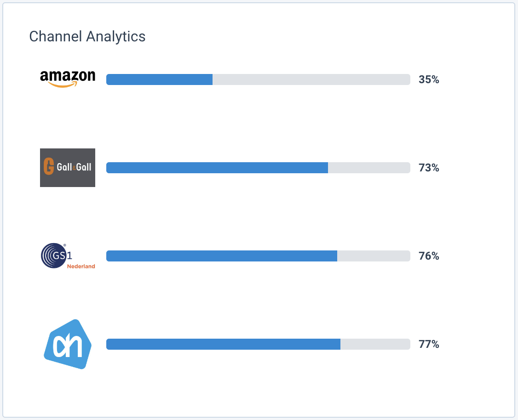Click the blue Albert Heijn logo
Screen dimensions: 518x420
pos(68,344)
